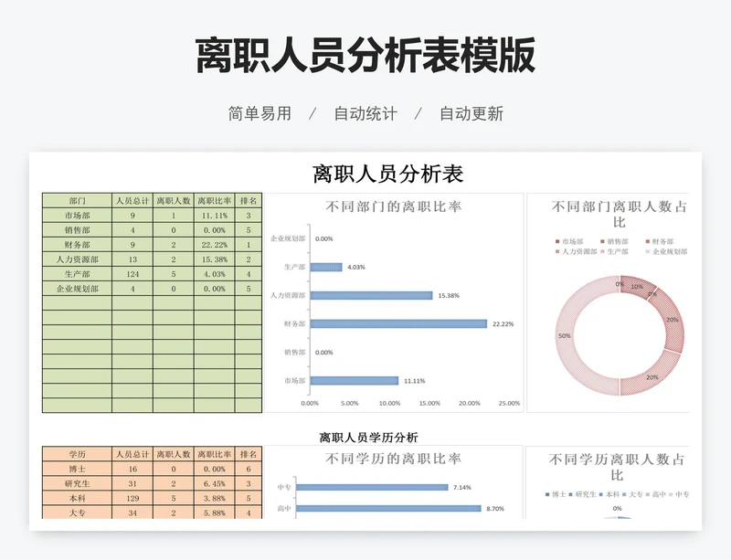Viewport: 731px width, 560px height.
Task: Select 生产部 cell in the department table
Action: (x=77, y=274)
